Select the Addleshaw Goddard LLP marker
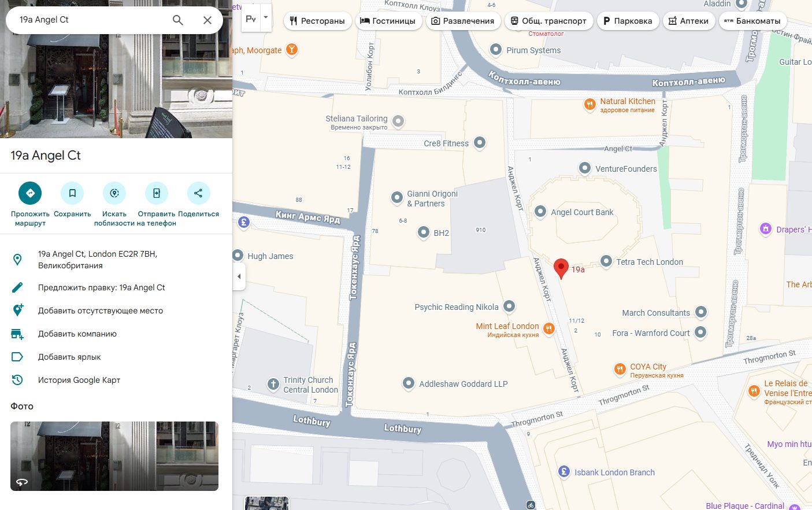Screen dimensions: 812x510 [408, 383]
